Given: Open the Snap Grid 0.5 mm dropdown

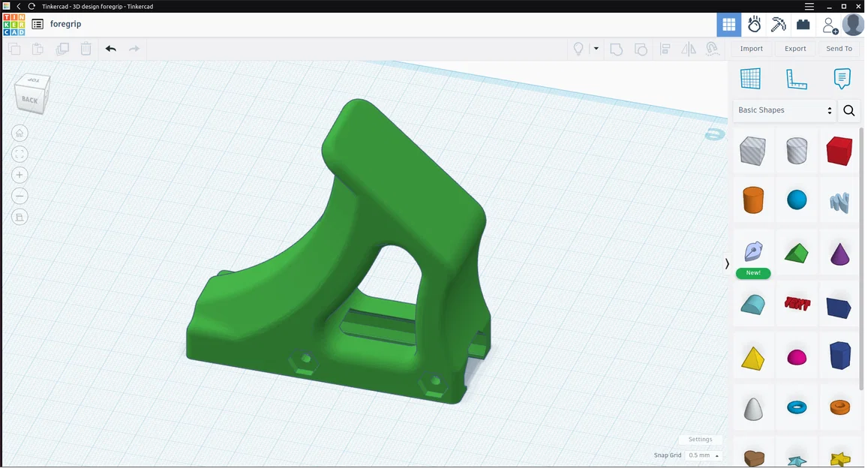Looking at the screenshot, I should pyautogui.click(x=704, y=455).
